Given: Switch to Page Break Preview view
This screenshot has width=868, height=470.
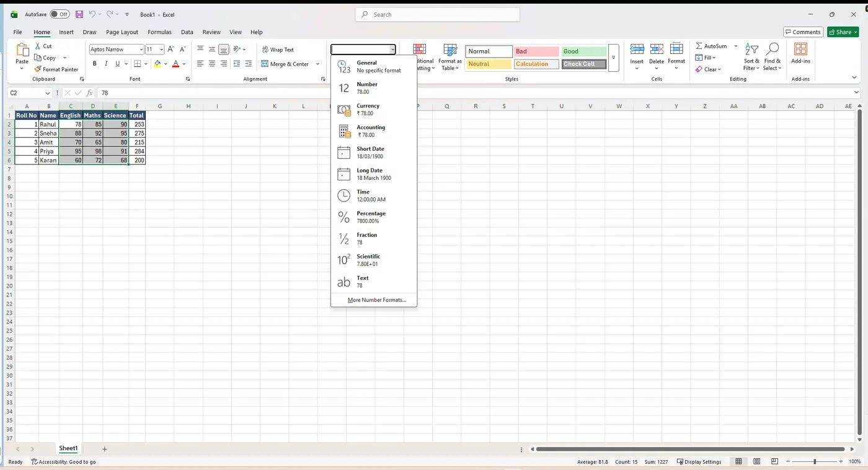Looking at the screenshot, I should click(775, 461).
